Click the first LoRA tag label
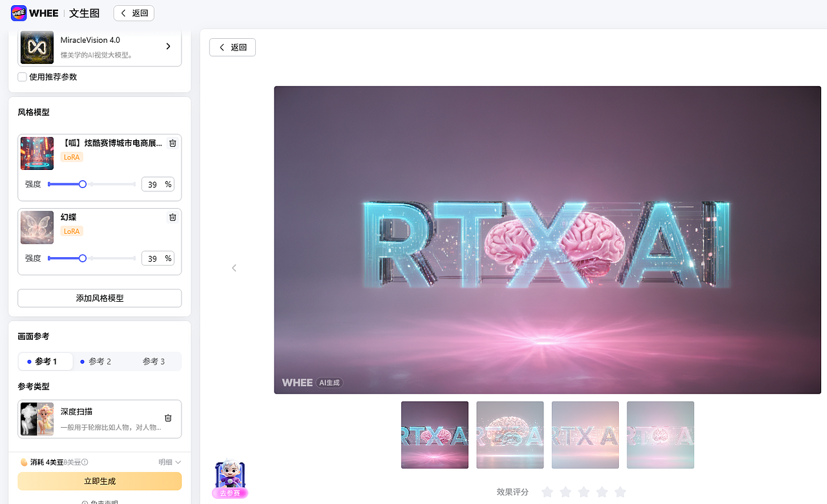Screen dimensions: 827x504 pyautogui.click(x=72, y=157)
